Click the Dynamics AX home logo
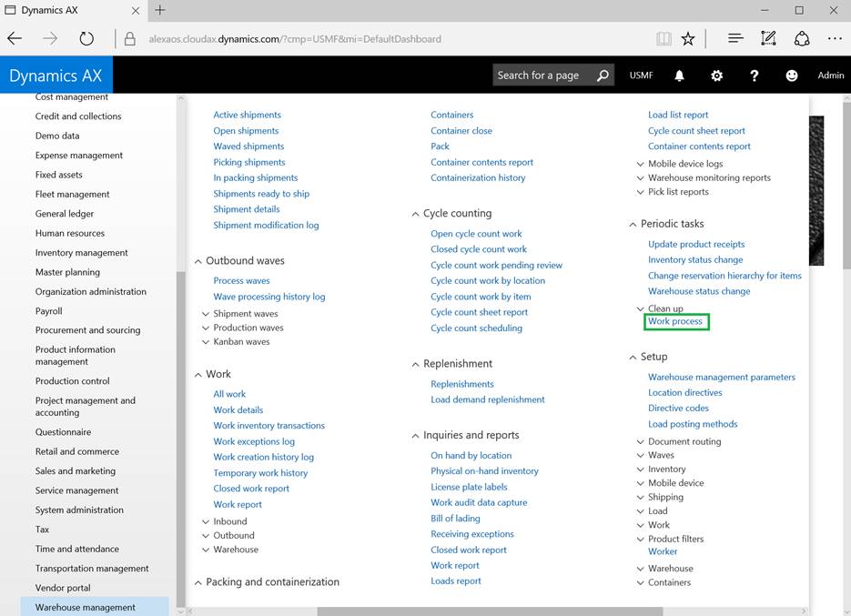Screen dimensions: 851x616 pyautogui.click(x=56, y=75)
